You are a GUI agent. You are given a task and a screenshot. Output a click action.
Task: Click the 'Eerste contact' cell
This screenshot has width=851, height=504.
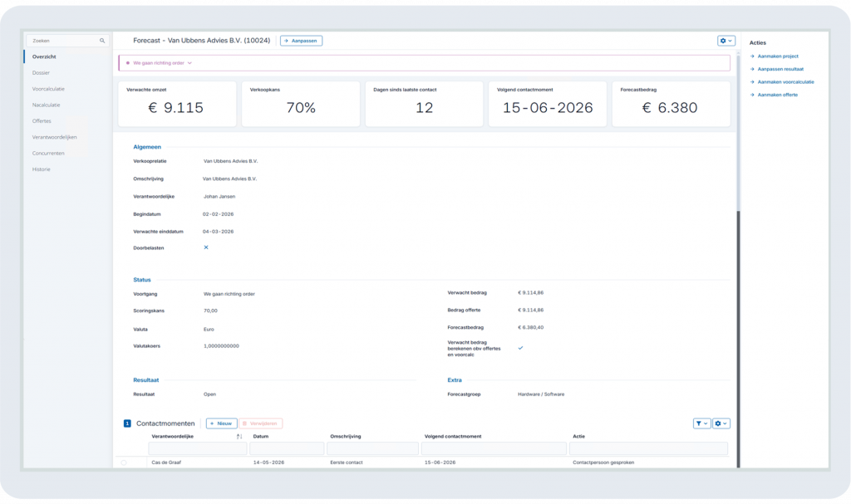coord(347,462)
